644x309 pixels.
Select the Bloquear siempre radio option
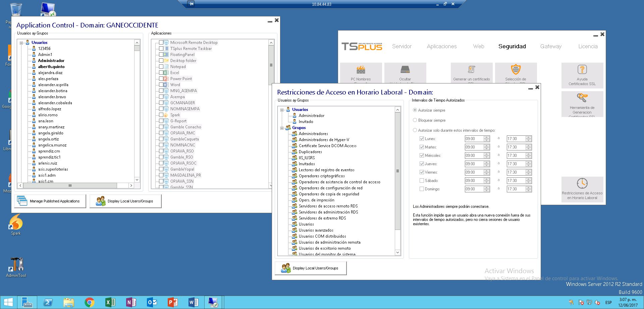pos(415,120)
